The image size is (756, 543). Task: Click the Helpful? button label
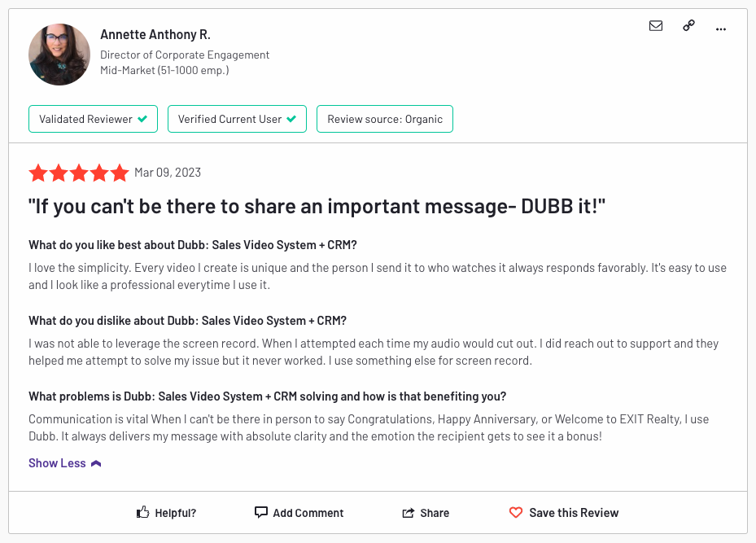176,513
